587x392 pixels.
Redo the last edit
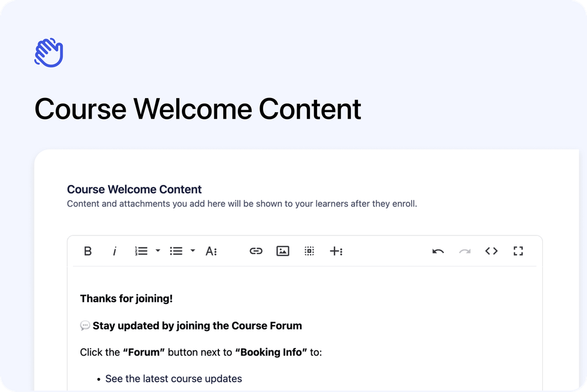point(464,251)
